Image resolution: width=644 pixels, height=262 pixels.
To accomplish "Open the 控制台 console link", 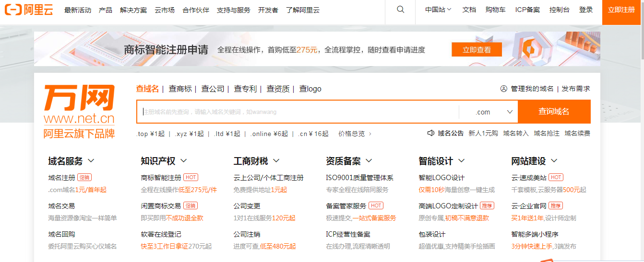I will (560, 10).
